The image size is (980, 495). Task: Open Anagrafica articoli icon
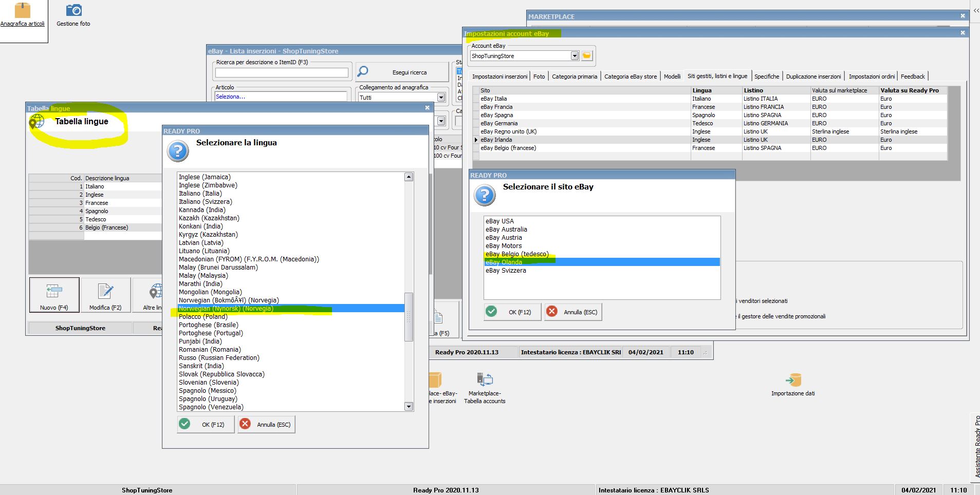coord(22,10)
